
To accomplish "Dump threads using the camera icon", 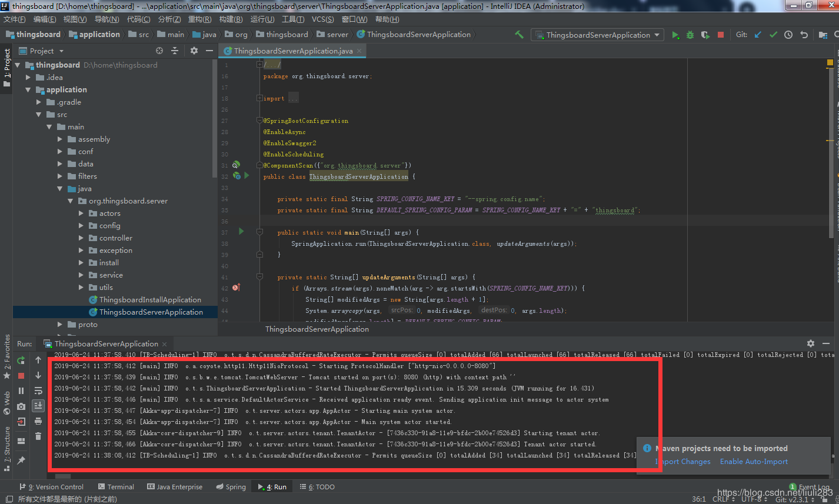I will (21, 406).
